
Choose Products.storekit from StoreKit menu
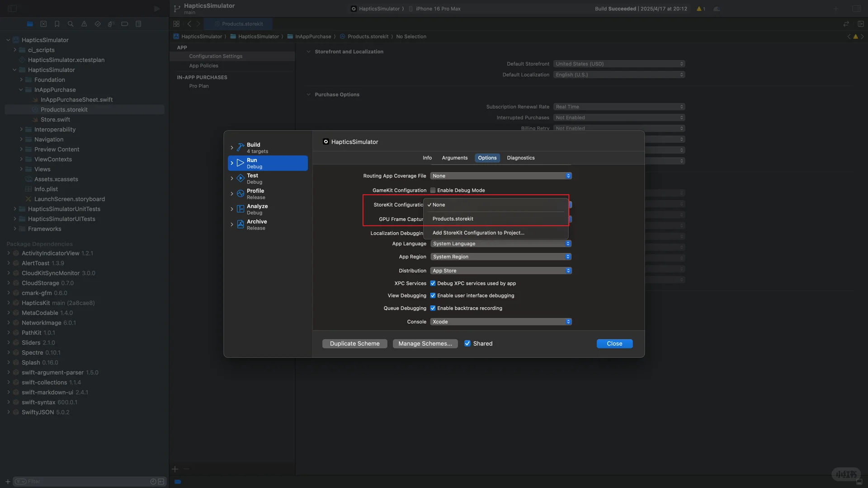[453, 219]
